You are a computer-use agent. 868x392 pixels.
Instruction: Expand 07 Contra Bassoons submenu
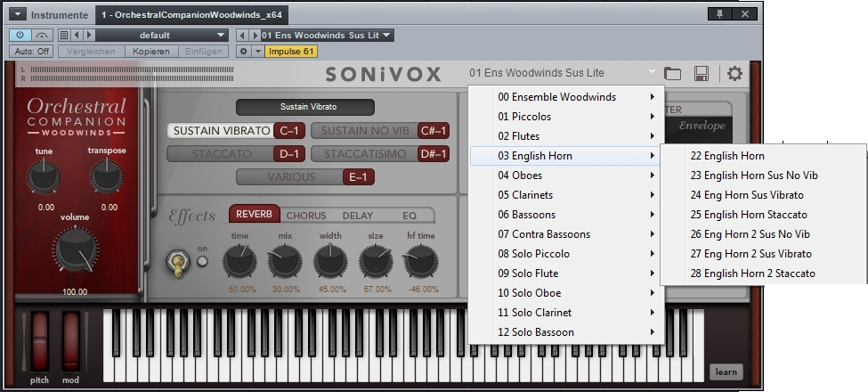565,234
